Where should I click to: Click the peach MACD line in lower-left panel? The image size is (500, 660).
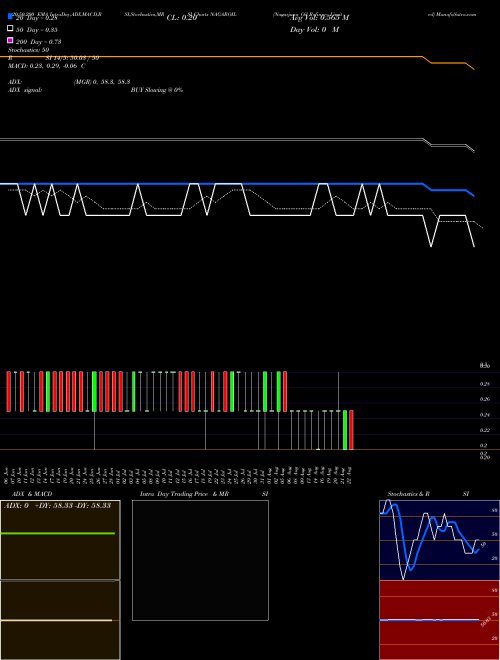pos(56,620)
